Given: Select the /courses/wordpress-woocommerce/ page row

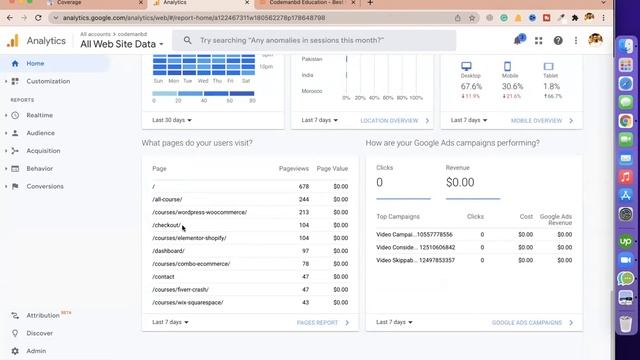Looking at the screenshot, I should pyautogui.click(x=250, y=212).
